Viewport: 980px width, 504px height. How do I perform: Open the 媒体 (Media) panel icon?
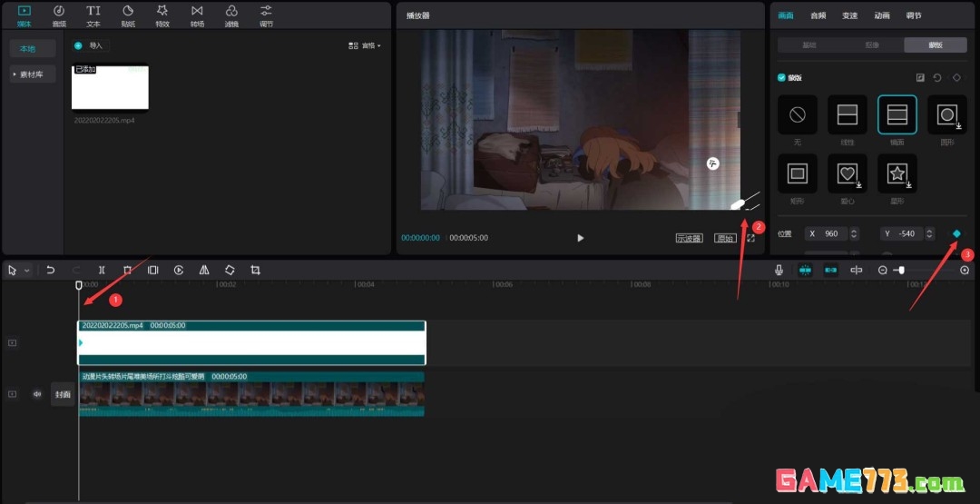pos(24,15)
